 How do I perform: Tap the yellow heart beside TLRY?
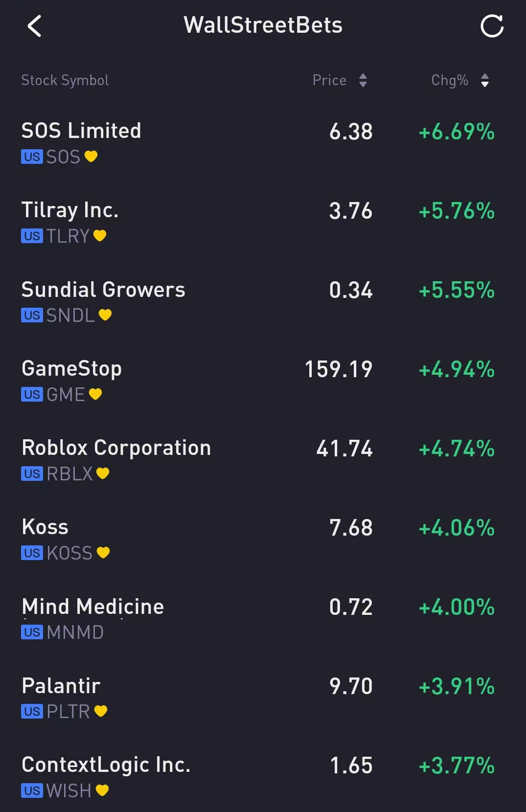[100, 236]
